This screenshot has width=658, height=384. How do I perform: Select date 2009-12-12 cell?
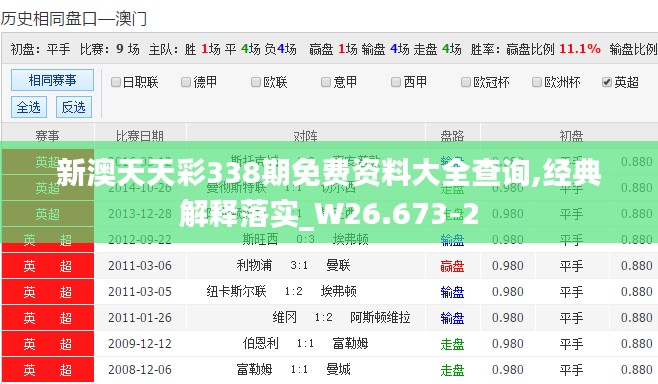tap(140, 344)
